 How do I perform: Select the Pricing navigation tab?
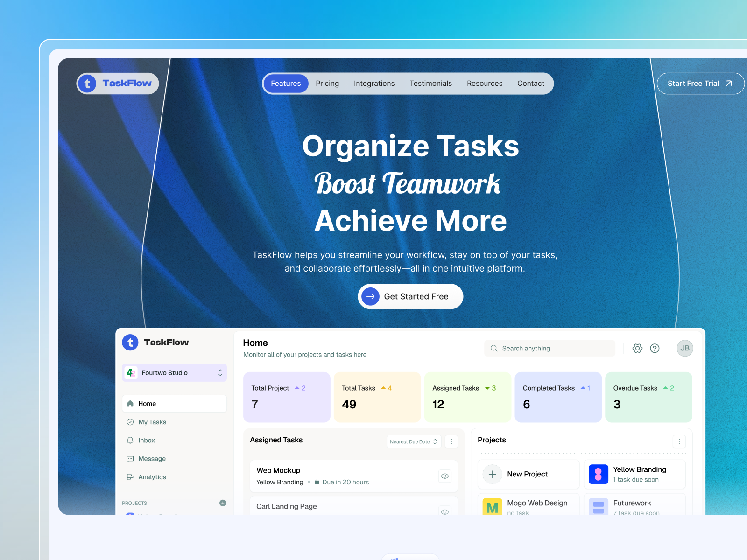pyautogui.click(x=327, y=84)
